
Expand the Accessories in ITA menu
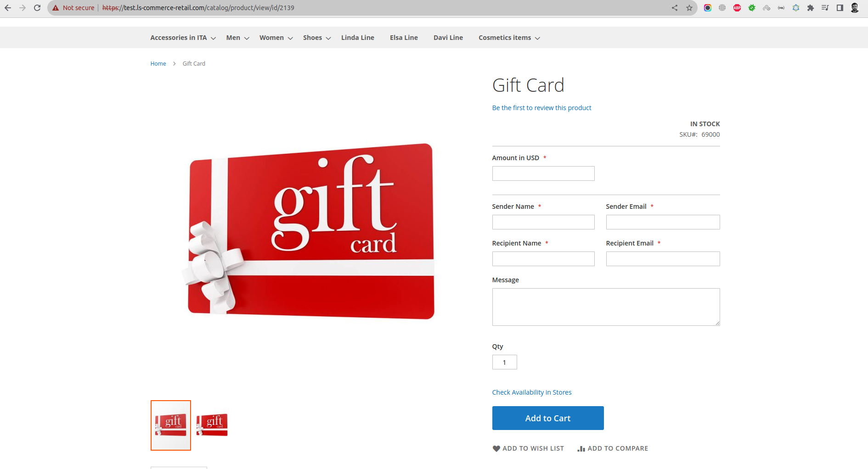click(x=183, y=38)
